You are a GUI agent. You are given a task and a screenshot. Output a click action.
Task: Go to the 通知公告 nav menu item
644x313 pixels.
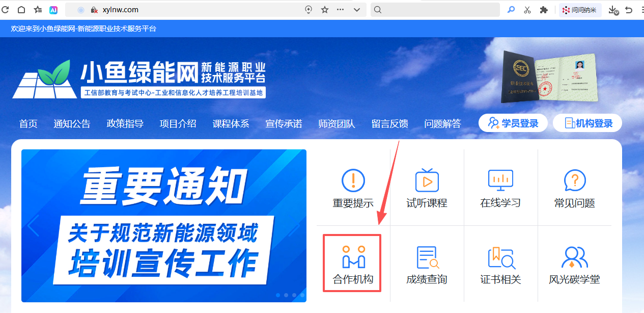[x=72, y=123]
